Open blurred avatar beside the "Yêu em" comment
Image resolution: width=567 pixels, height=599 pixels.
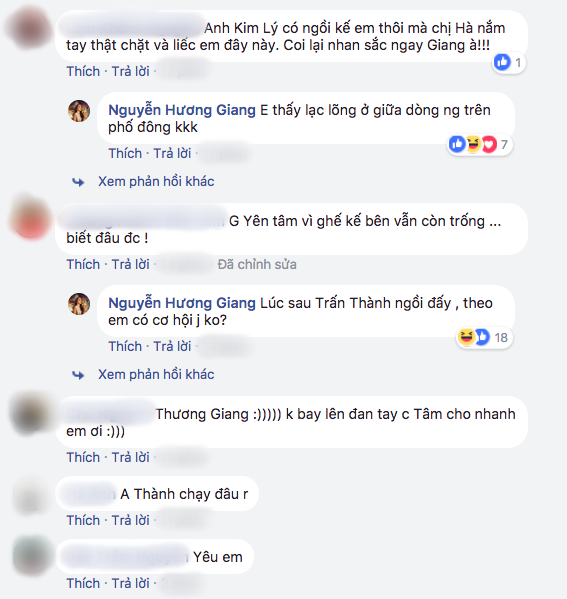point(31,557)
